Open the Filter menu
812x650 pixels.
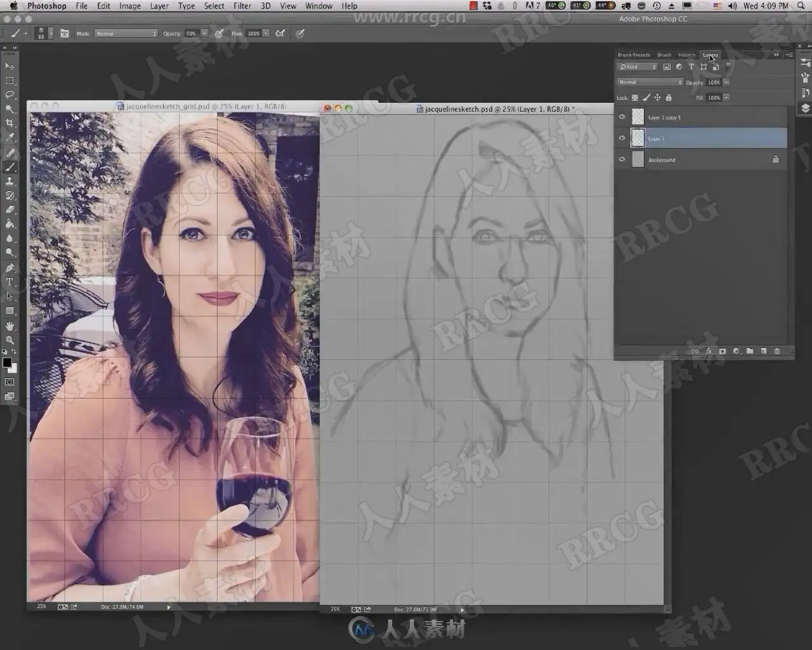tap(242, 6)
